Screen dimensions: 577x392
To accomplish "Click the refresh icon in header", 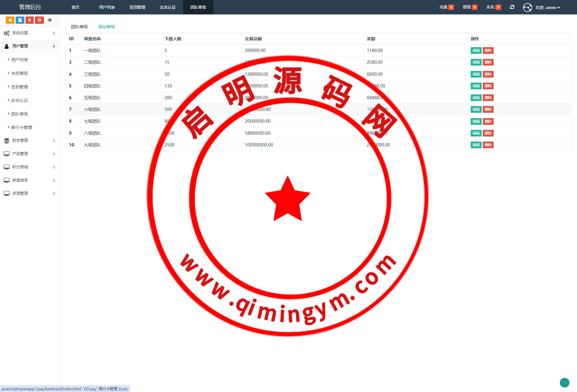I will pyautogui.click(x=512, y=7).
